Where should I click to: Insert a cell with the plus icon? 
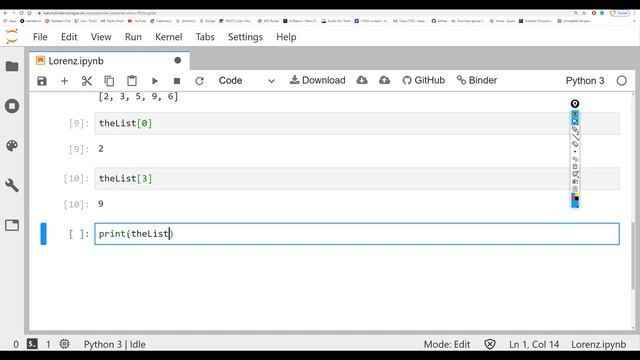(x=64, y=81)
